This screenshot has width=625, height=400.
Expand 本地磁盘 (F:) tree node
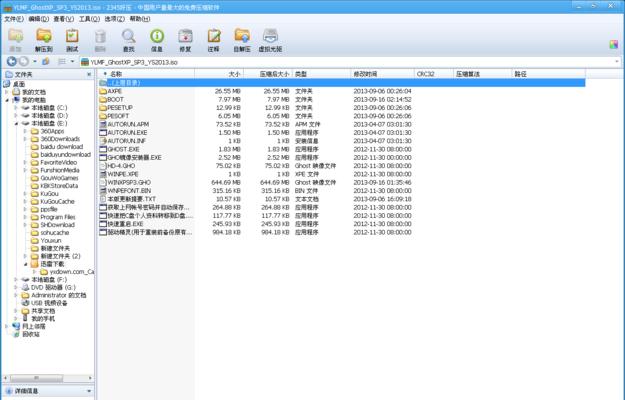pos(16,280)
